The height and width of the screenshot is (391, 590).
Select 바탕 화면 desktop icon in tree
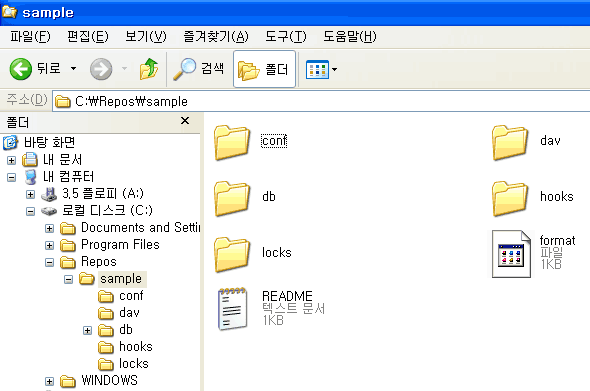[10, 143]
